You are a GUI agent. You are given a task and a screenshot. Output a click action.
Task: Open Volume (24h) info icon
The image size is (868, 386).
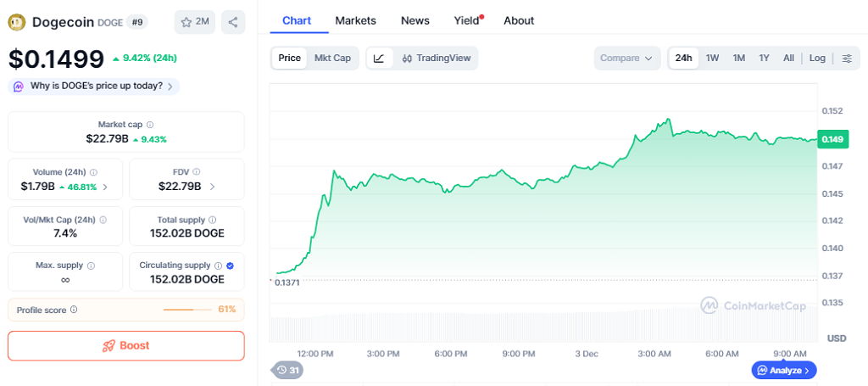coord(93,172)
